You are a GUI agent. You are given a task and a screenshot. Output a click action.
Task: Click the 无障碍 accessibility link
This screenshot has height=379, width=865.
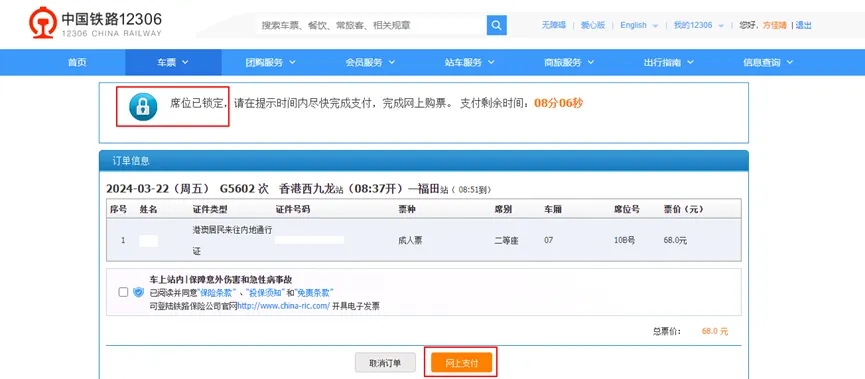[553, 25]
